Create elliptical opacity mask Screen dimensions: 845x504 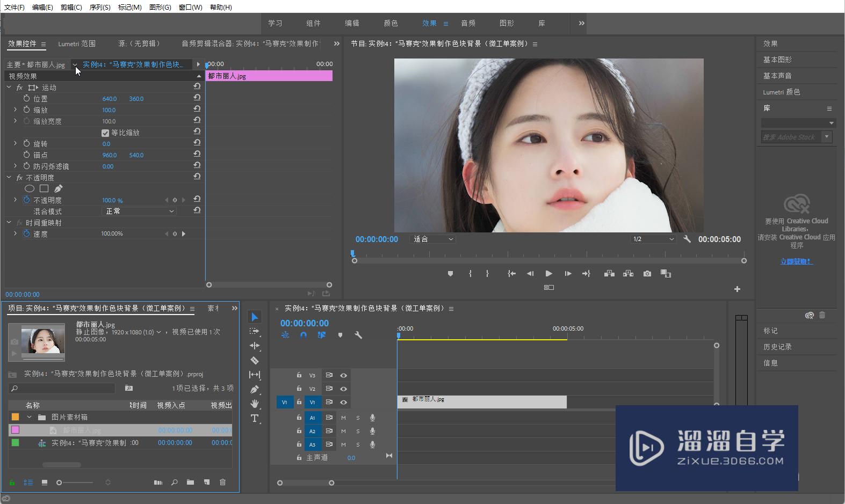(30, 188)
